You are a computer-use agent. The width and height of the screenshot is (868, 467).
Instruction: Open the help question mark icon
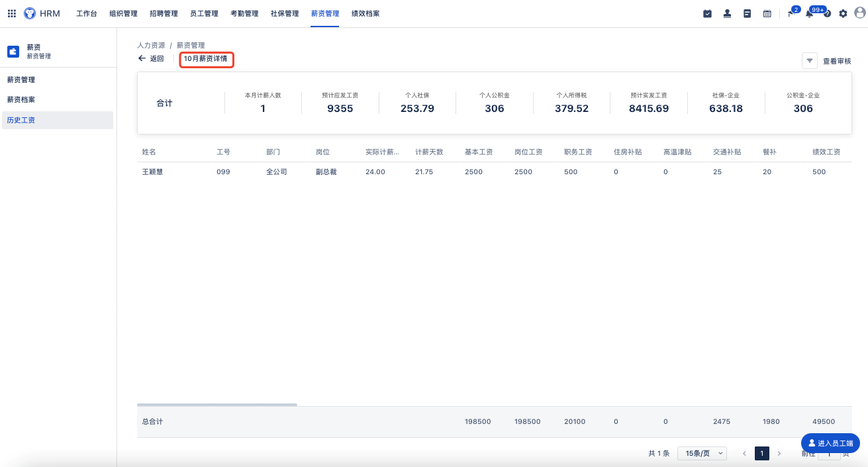(827, 13)
